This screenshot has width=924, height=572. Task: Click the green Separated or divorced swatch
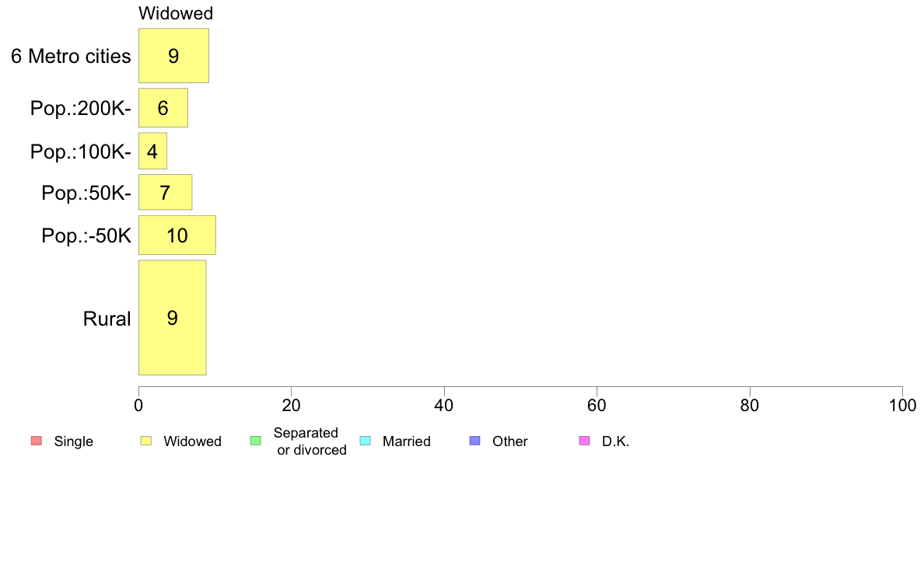256,441
